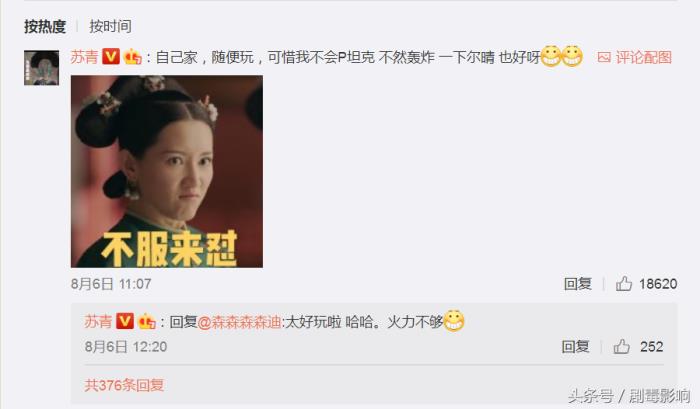
Task: Click 回复 under the 12:20 reply
Action: click(575, 346)
